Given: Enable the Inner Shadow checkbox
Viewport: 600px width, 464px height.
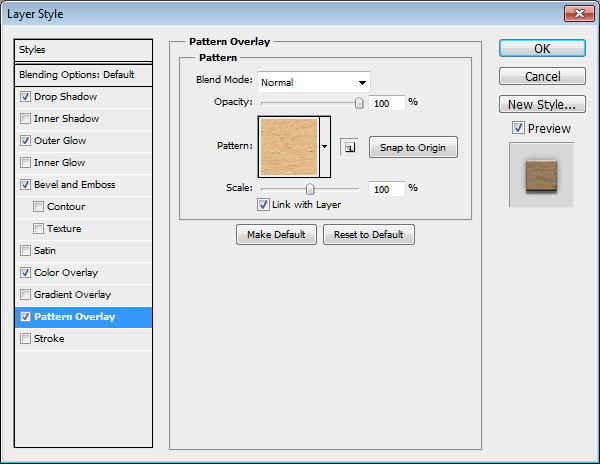Looking at the screenshot, I should tap(25, 119).
